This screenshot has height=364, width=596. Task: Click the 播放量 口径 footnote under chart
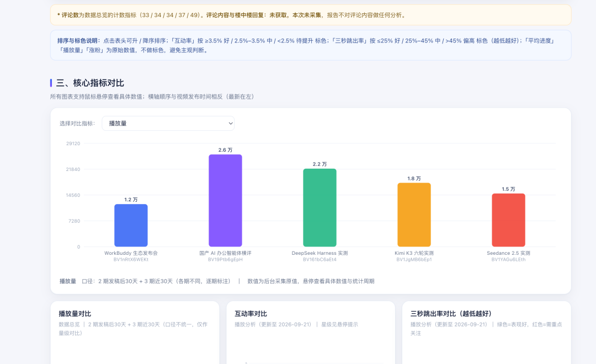click(x=217, y=281)
